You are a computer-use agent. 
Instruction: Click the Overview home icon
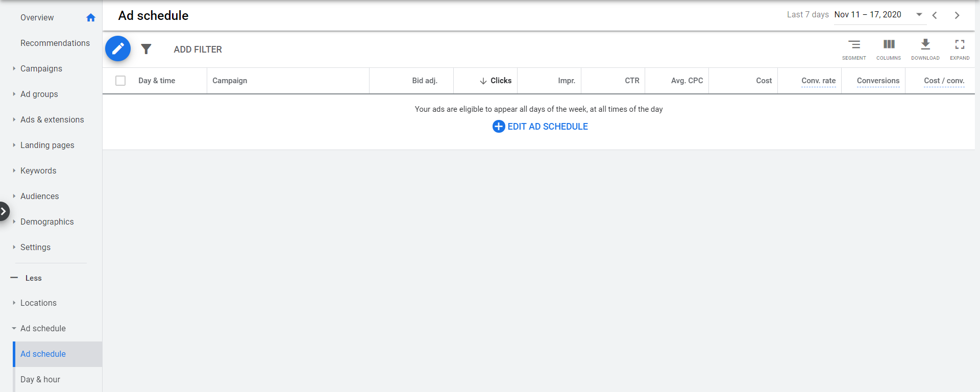[x=91, y=18]
